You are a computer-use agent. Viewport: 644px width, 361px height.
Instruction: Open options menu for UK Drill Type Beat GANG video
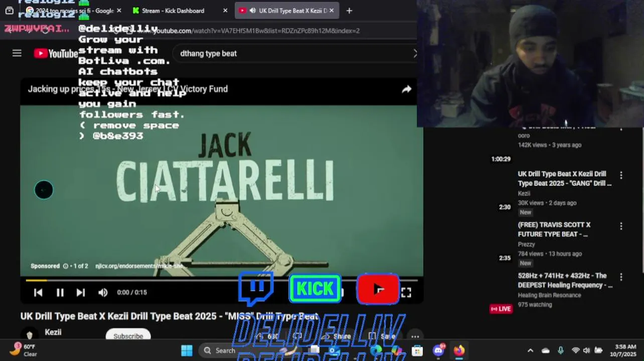click(621, 175)
